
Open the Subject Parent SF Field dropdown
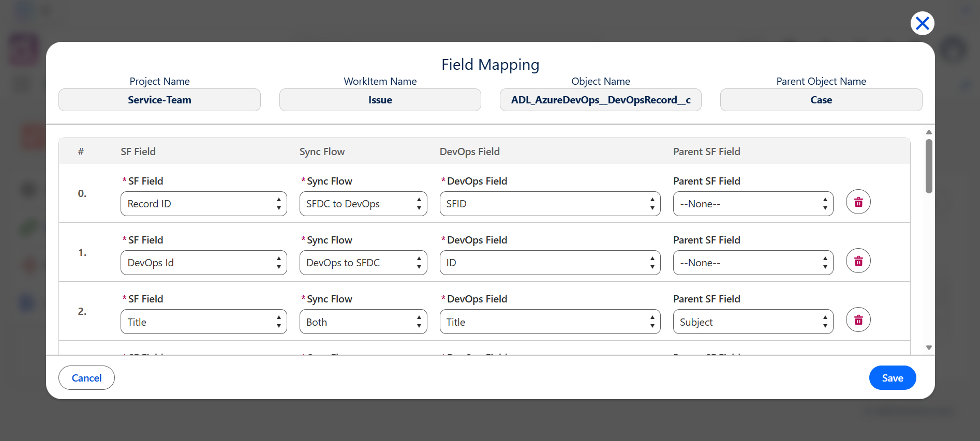753,322
